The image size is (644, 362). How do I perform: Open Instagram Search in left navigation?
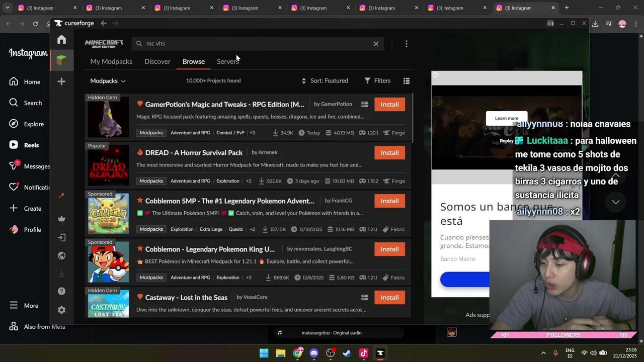(x=25, y=103)
